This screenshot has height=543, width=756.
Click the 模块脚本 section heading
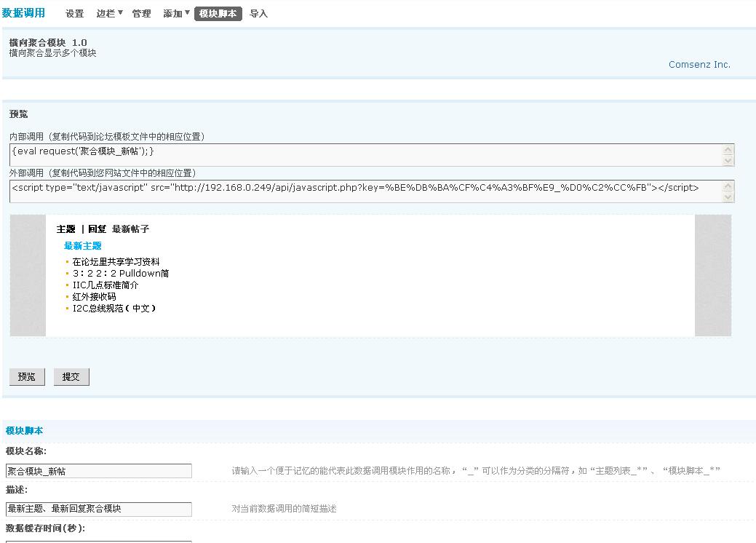24,431
